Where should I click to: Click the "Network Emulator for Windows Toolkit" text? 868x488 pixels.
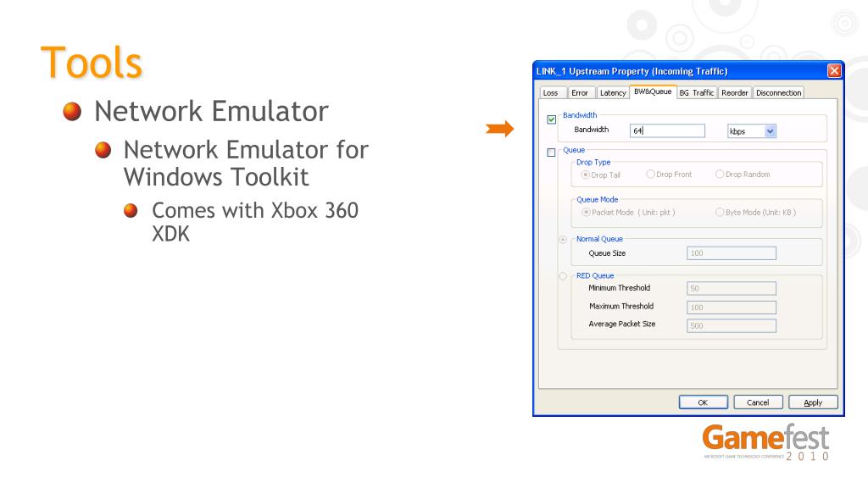[x=246, y=164]
